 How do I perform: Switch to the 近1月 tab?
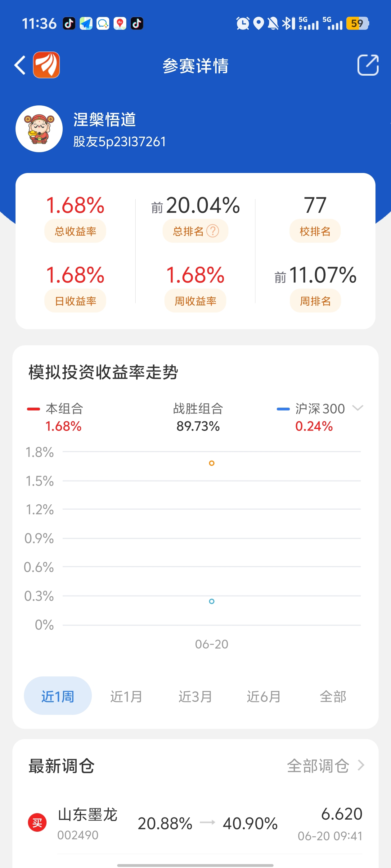pos(127,696)
